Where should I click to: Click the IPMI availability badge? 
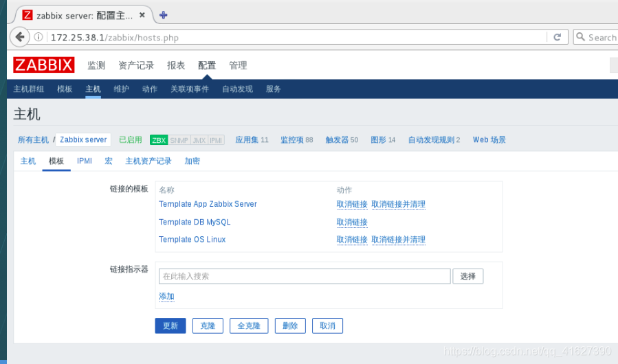pyautogui.click(x=216, y=140)
